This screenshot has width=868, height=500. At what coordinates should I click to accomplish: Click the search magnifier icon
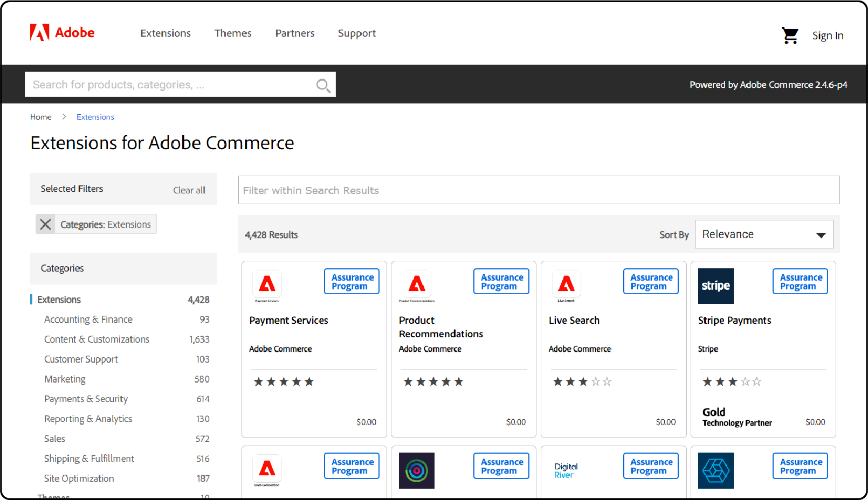323,85
